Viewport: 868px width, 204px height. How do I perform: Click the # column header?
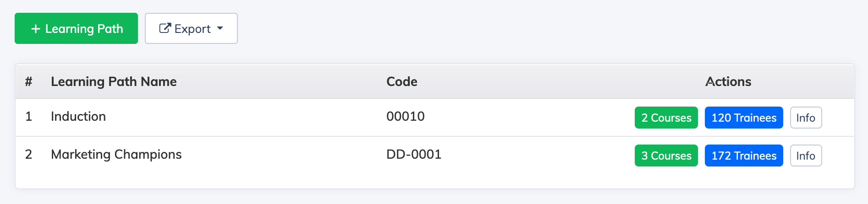(x=28, y=81)
